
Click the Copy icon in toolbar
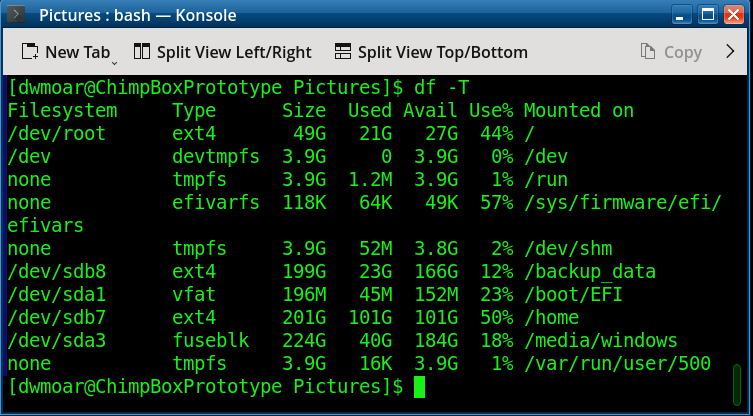(x=648, y=52)
